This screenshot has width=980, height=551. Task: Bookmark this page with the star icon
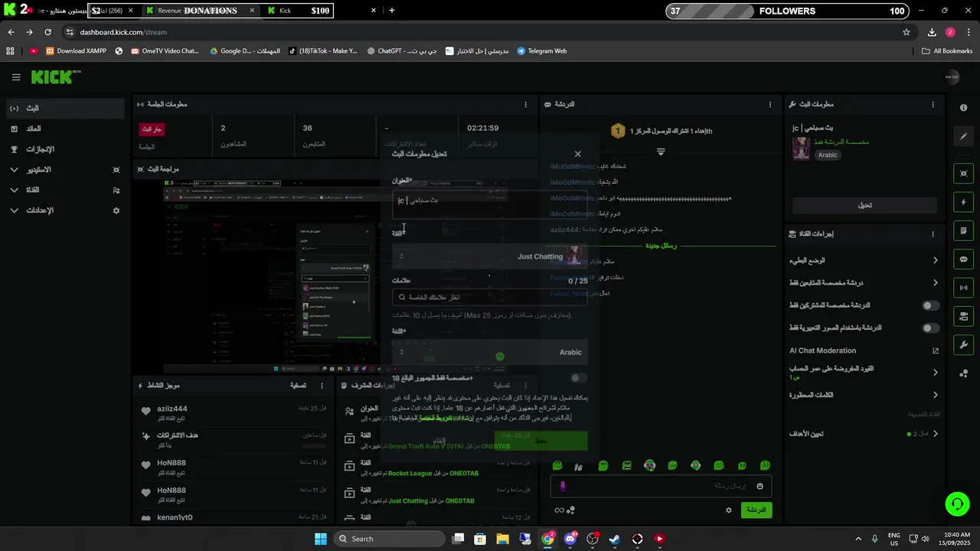coord(906,32)
